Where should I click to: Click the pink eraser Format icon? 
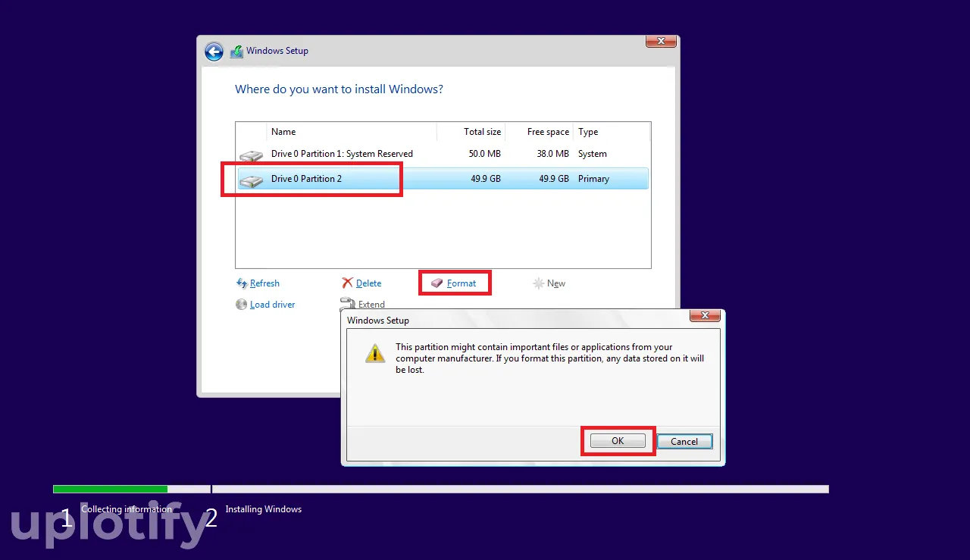click(436, 283)
